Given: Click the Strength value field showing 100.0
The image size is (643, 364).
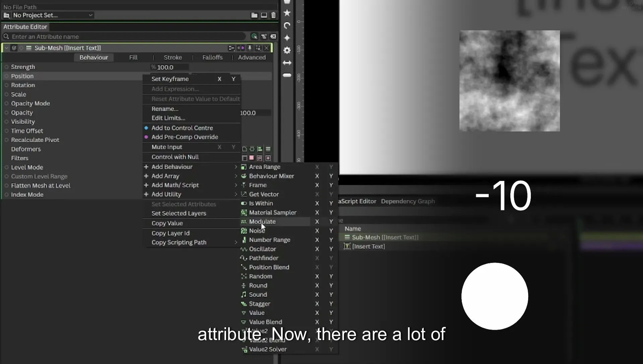Looking at the screenshot, I should click(170, 67).
